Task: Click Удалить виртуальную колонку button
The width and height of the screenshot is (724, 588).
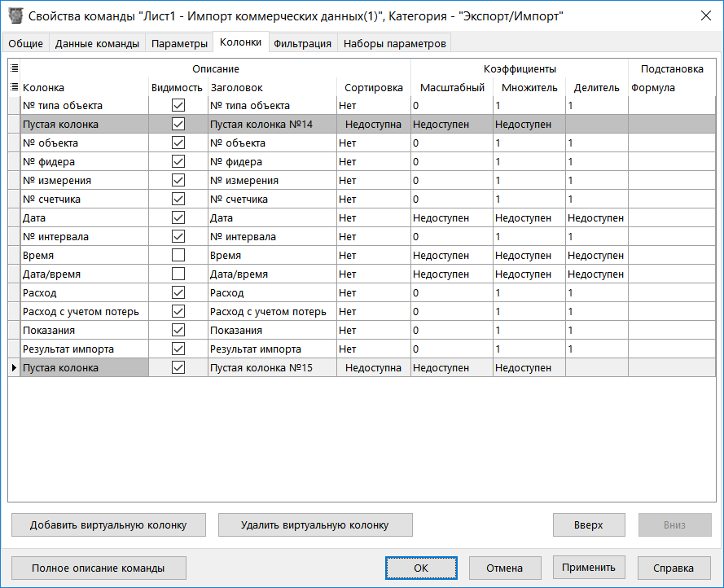Action: [x=315, y=524]
